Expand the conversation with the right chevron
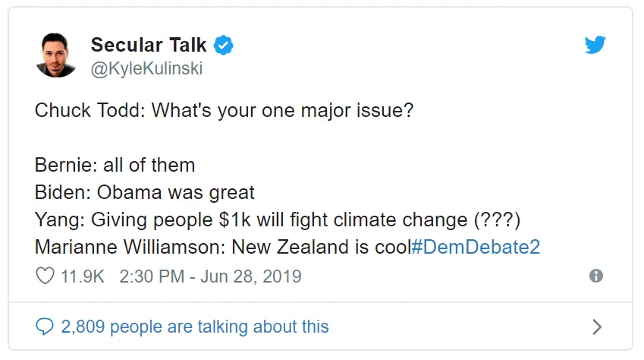Viewport: 644px width, 360px height. [x=597, y=327]
